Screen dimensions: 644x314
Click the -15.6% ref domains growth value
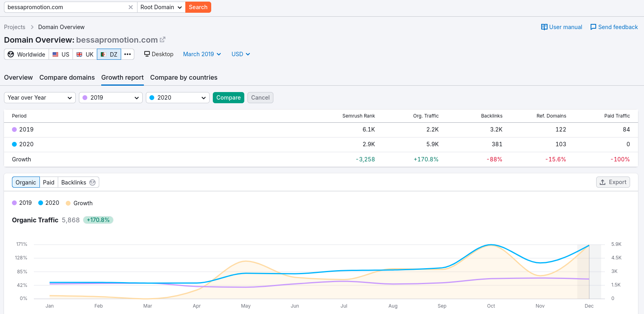tap(556, 159)
